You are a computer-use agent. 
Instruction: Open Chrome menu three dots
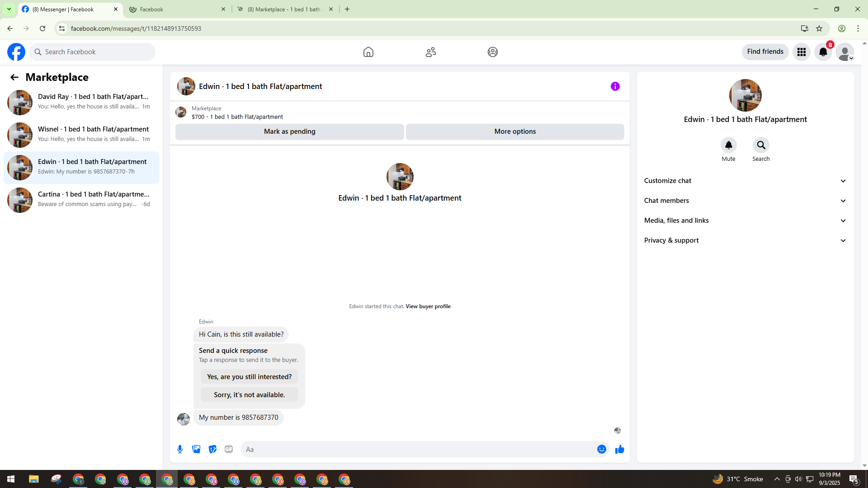click(x=858, y=28)
